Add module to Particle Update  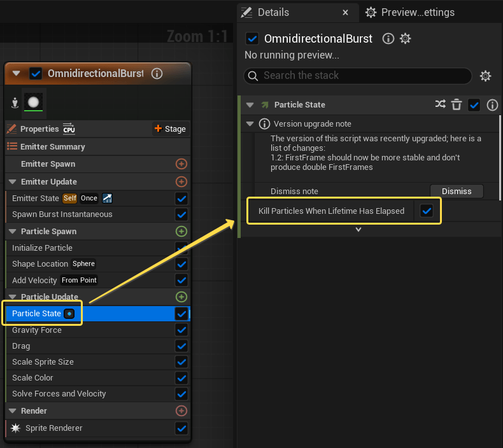pyautogui.click(x=181, y=297)
